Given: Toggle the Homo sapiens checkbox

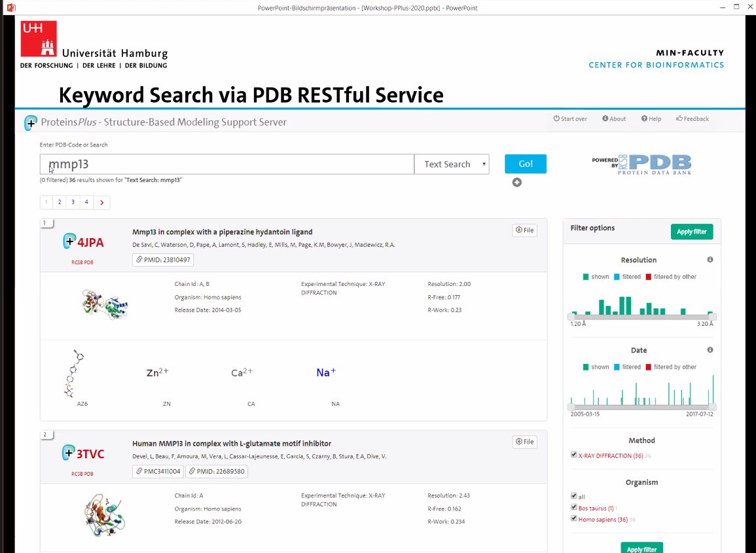Looking at the screenshot, I should coord(574,519).
